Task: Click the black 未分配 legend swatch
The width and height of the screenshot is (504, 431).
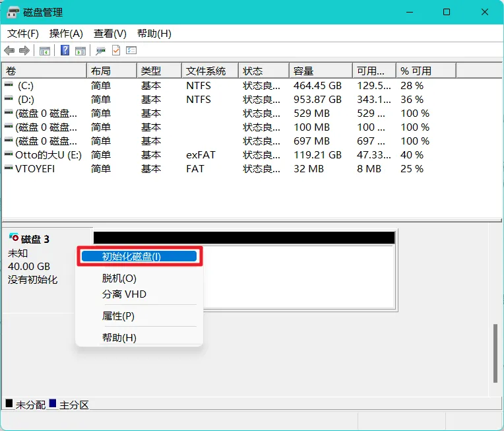Action: coord(9,403)
